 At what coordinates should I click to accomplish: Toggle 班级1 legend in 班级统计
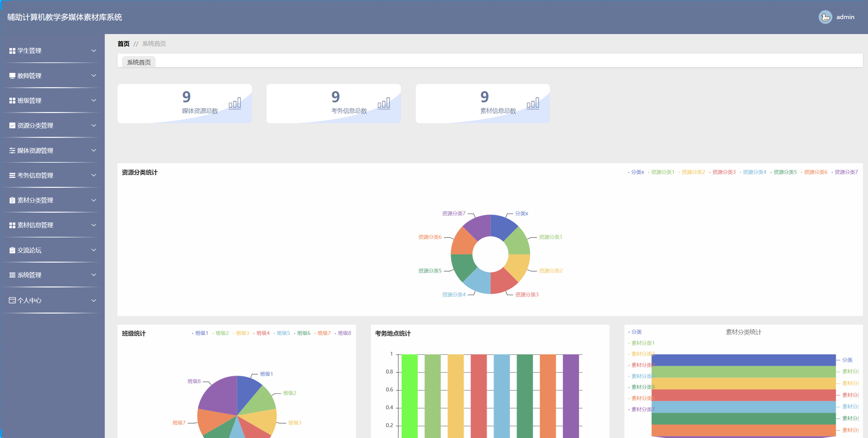coord(200,333)
